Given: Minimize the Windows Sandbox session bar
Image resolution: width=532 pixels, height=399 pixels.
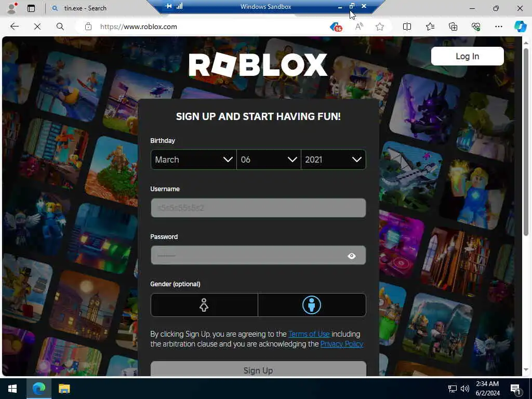Looking at the screenshot, I should point(340,6).
